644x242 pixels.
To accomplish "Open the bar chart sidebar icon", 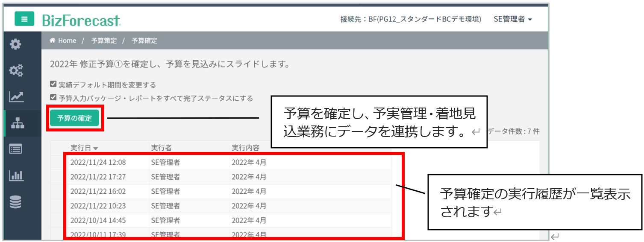I will coord(16,175).
